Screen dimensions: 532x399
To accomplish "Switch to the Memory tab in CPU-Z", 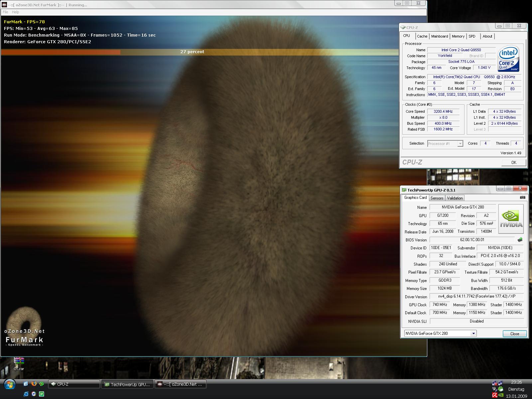I will point(458,36).
